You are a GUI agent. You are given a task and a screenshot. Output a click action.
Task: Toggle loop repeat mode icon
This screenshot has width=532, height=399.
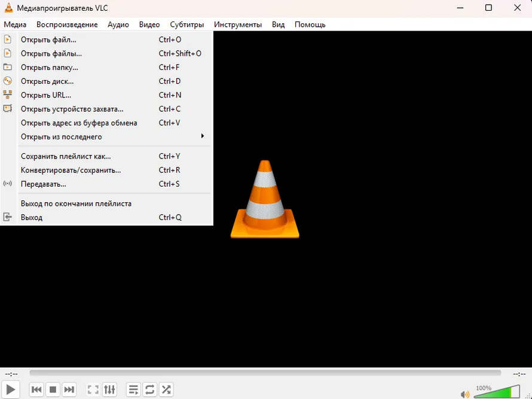point(149,389)
